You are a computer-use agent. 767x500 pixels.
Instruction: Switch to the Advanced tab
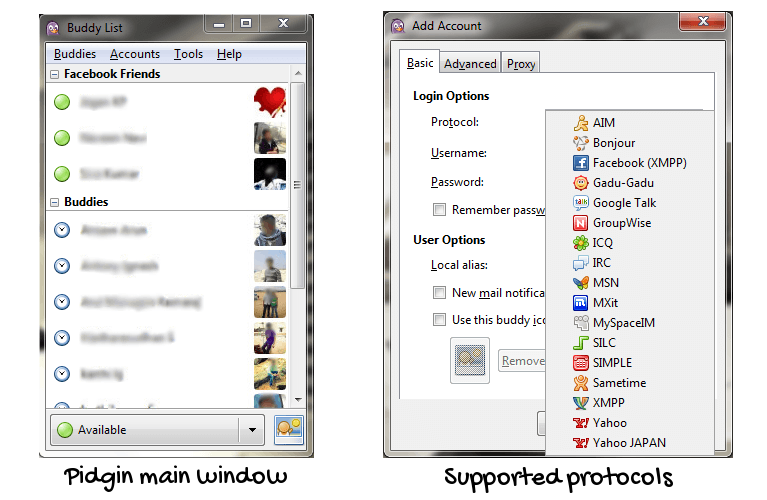click(470, 64)
